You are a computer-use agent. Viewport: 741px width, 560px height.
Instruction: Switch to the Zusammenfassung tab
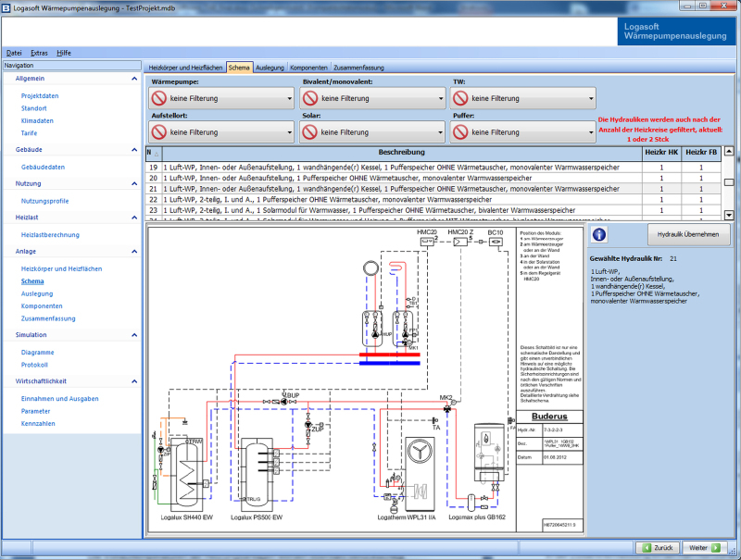click(358, 68)
